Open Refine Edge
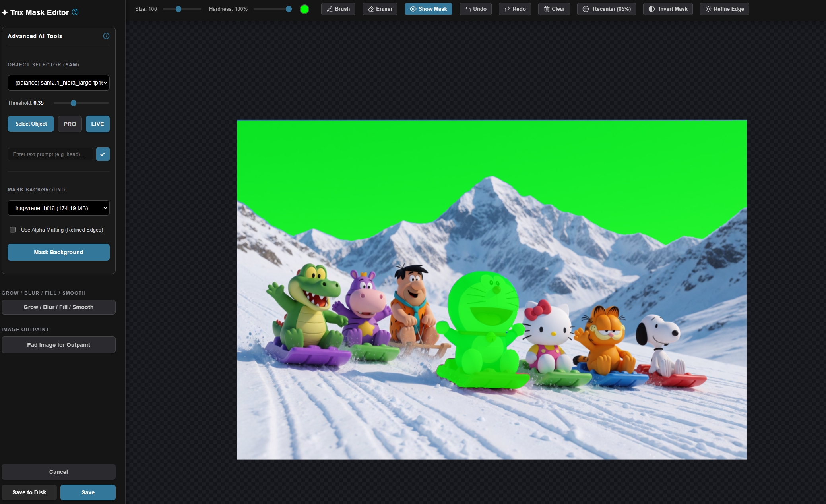This screenshot has width=826, height=504. click(724, 9)
